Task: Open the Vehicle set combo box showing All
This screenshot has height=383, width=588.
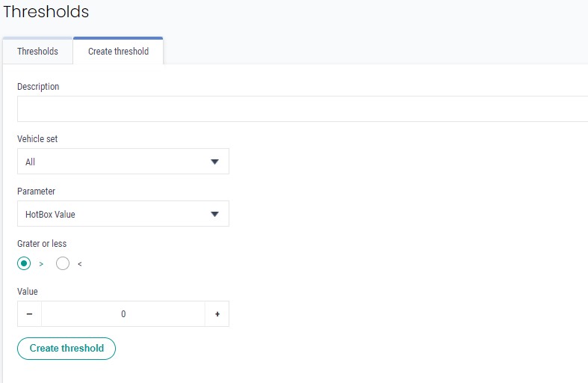Action: (x=112, y=162)
